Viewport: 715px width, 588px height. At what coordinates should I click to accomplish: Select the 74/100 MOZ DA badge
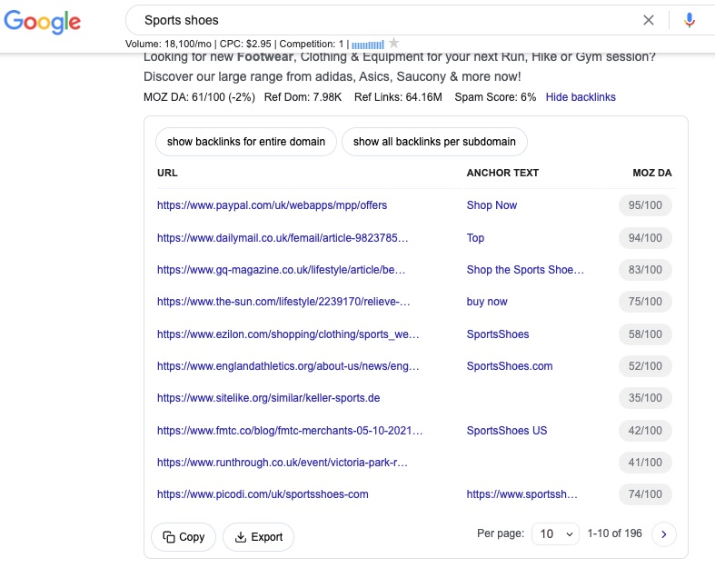[645, 494]
